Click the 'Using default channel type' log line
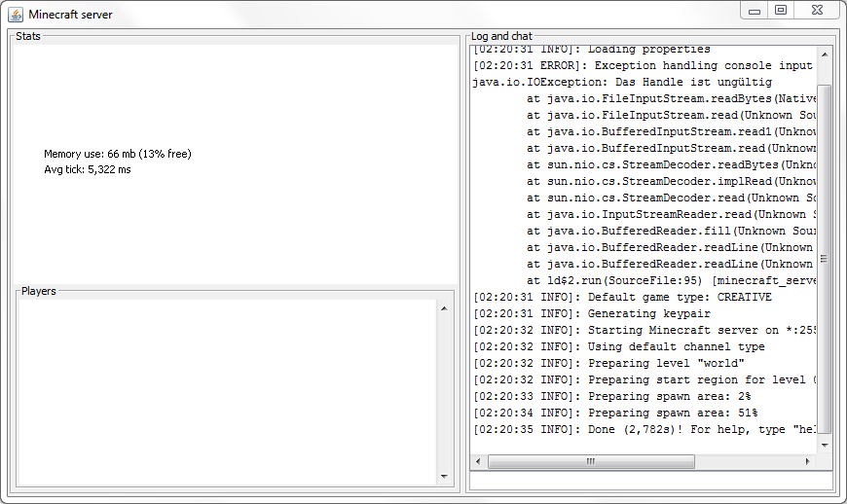This screenshot has width=847, height=504. (619, 347)
